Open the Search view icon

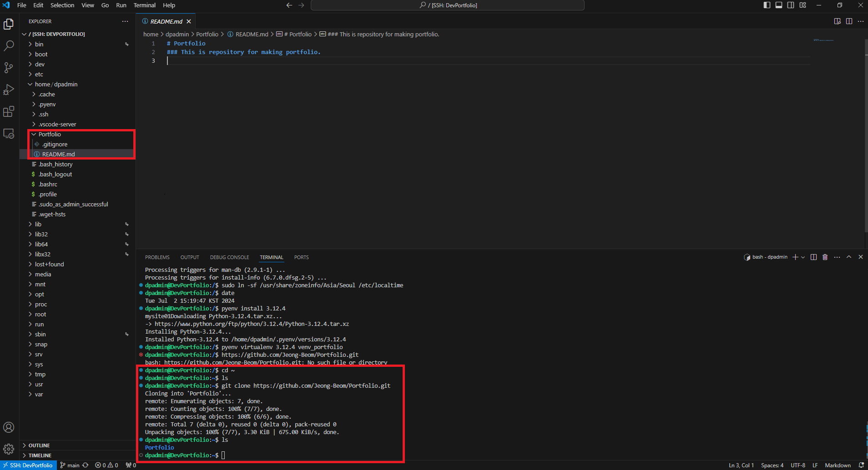pyautogui.click(x=9, y=45)
